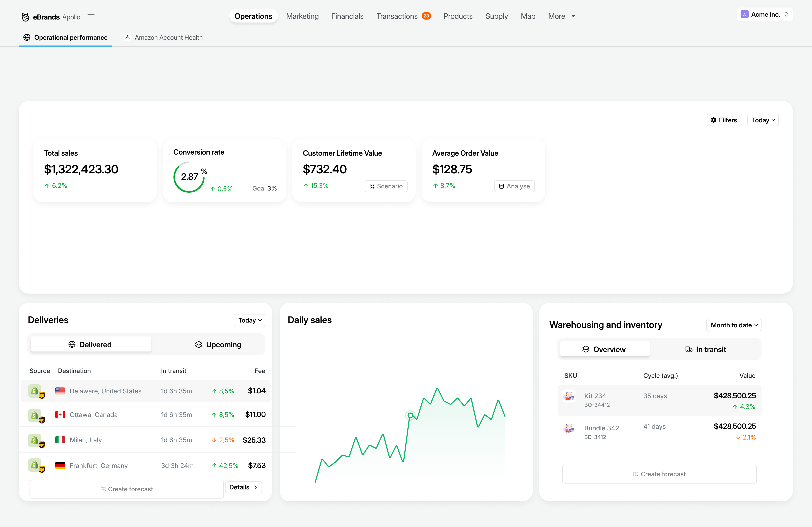Viewport: 812px width, 527px height.
Task: Open the hamburger menu next to Apollo
Action: [x=91, y=17]
